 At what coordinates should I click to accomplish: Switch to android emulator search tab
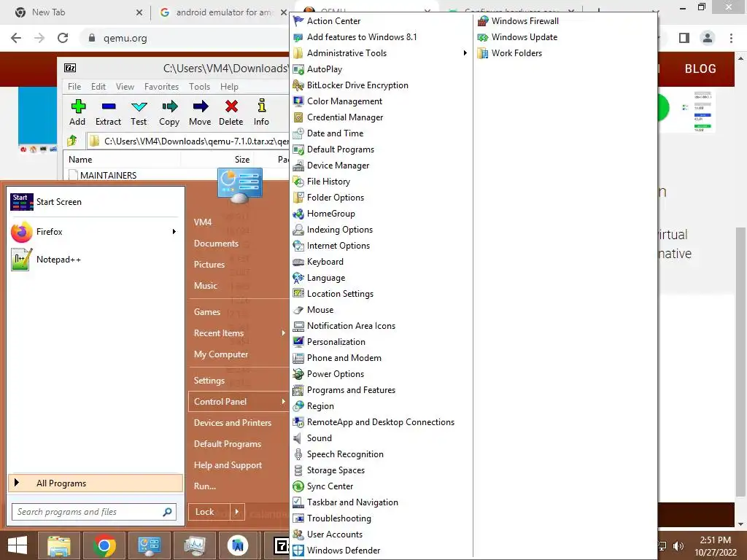[222, 12]
